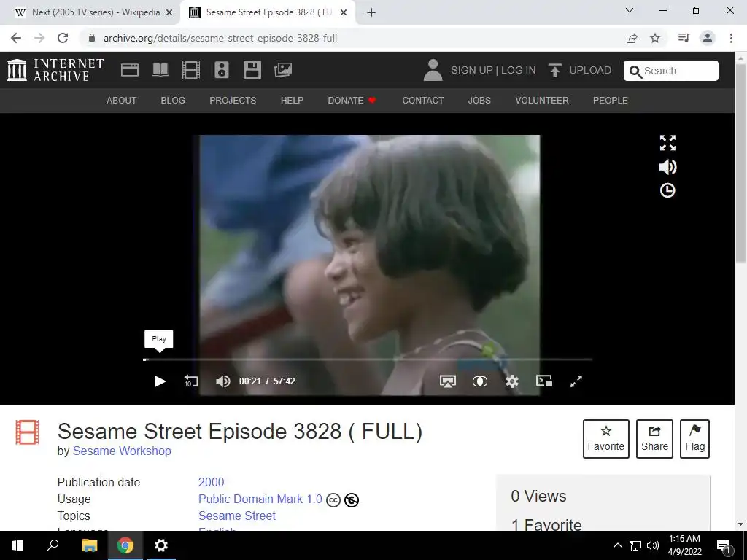This screenshot has height=560, width=747.
Task: Click the theater-mode expand arrows icon
Action: click(x=667, y=142)
